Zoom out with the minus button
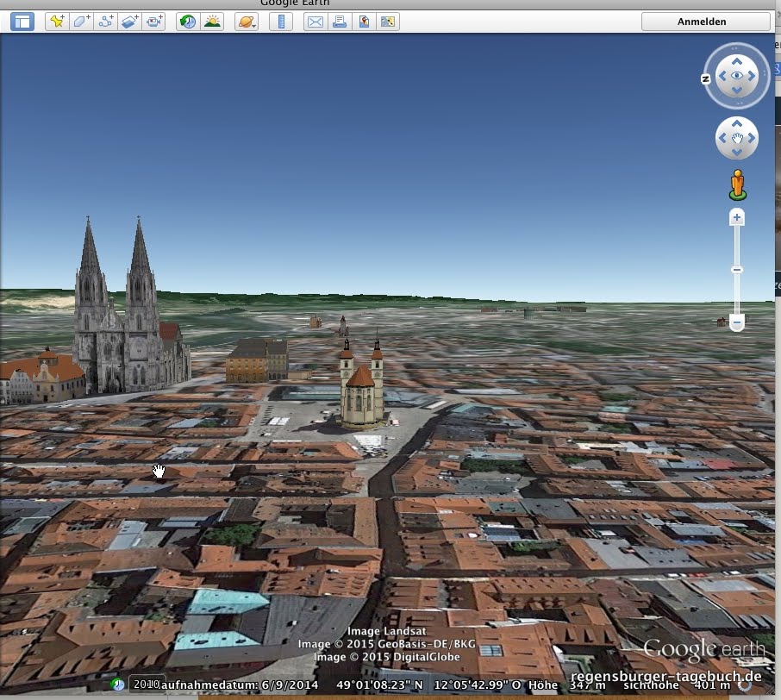Image resolution: width=781 pixels, height=700 pixels. coord(737,323)
